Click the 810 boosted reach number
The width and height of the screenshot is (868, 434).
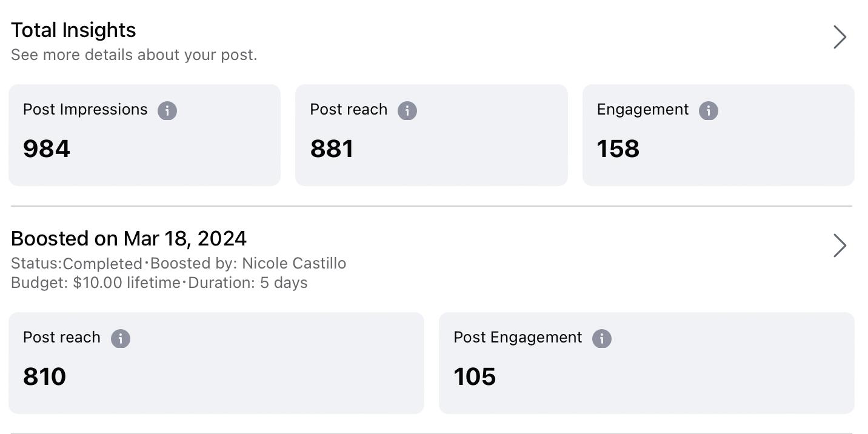[44, 377]
